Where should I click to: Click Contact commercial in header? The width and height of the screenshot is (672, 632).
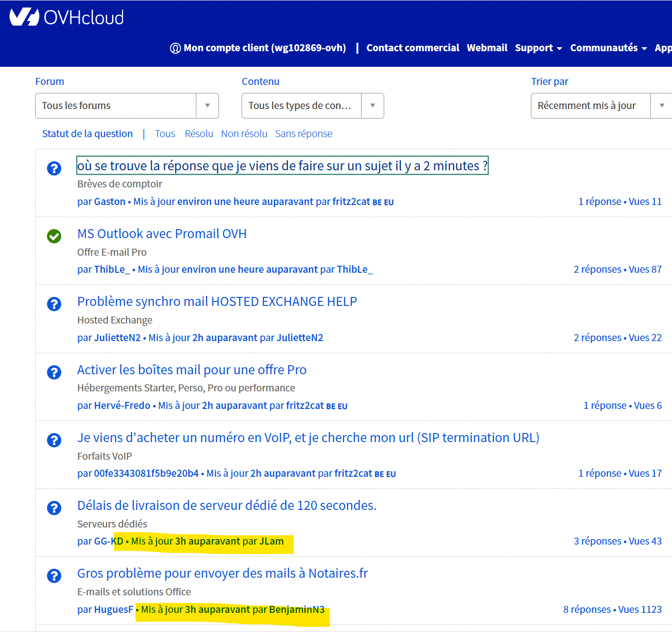[x=412, y=48]
